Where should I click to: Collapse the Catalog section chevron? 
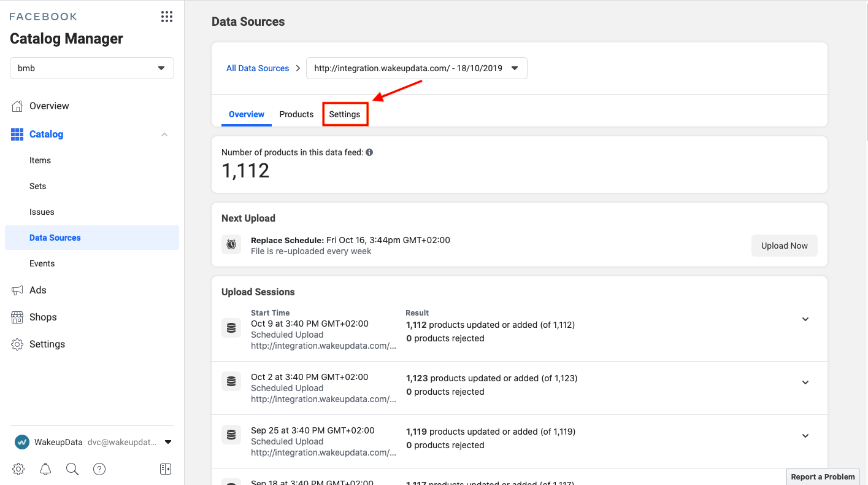tap(164, 134)
